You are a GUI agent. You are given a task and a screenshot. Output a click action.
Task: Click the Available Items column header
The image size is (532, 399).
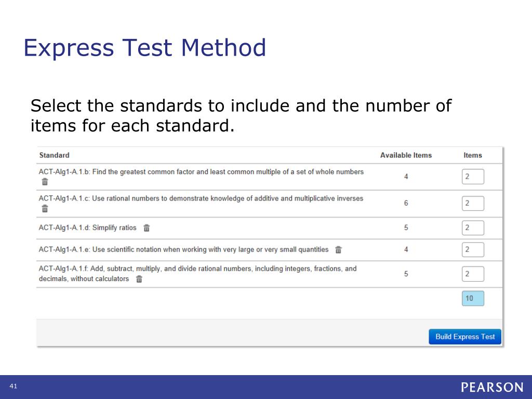[406, 155]
